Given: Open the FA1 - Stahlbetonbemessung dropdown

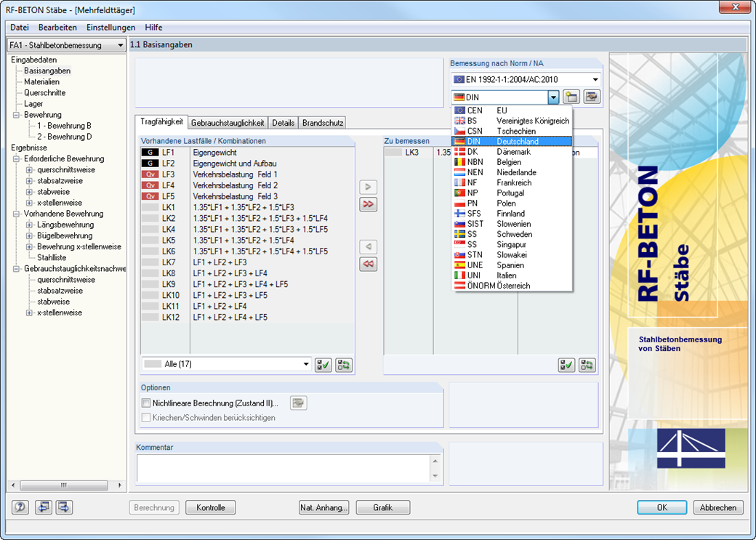Looking at the screenshot, I should 67,45.
